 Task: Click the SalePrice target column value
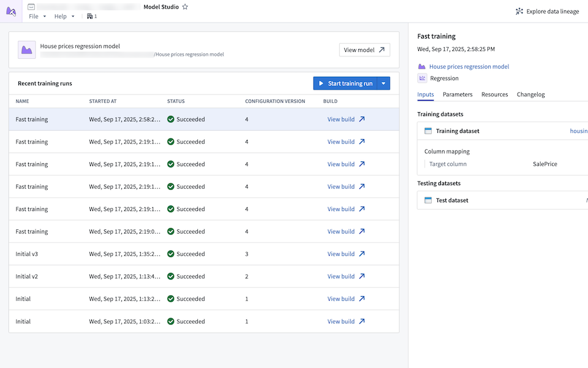(x=545, y=164)
